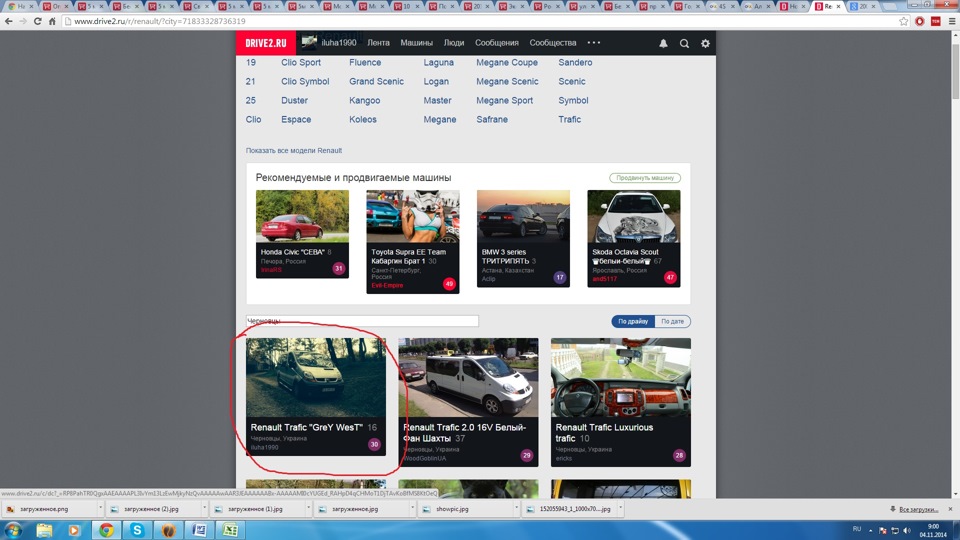Open site settings gear icon

(x=705, y=43)
